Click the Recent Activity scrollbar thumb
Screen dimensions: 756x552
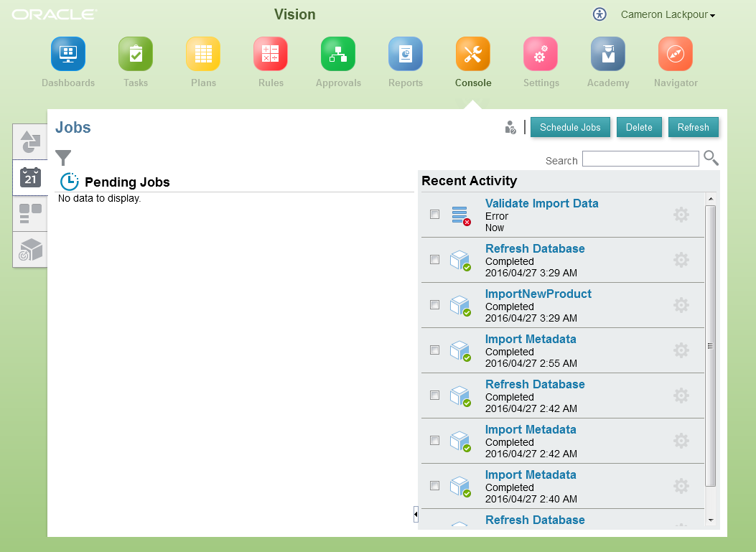[x=710, y=346]
